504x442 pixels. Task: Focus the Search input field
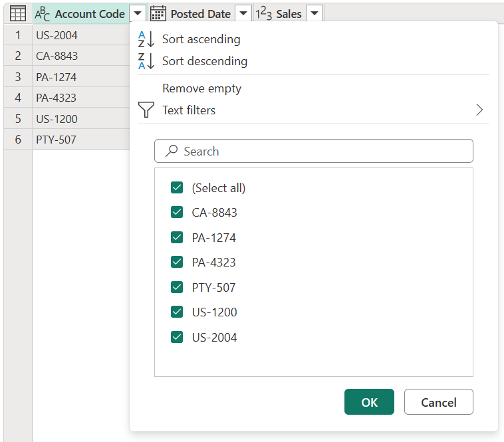tap(313, 151)
